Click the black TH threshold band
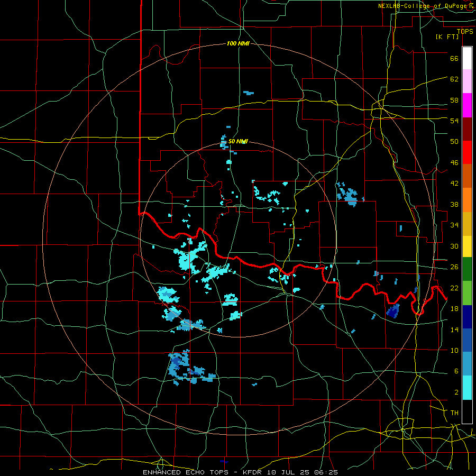This screenshot has width=476, height=476. click(467, 411)
